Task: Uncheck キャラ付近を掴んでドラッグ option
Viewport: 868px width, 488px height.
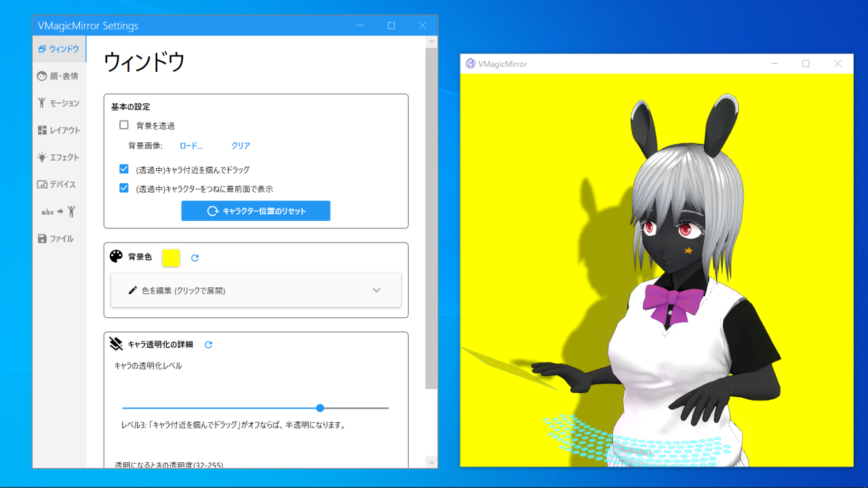Action: point(124,169)
